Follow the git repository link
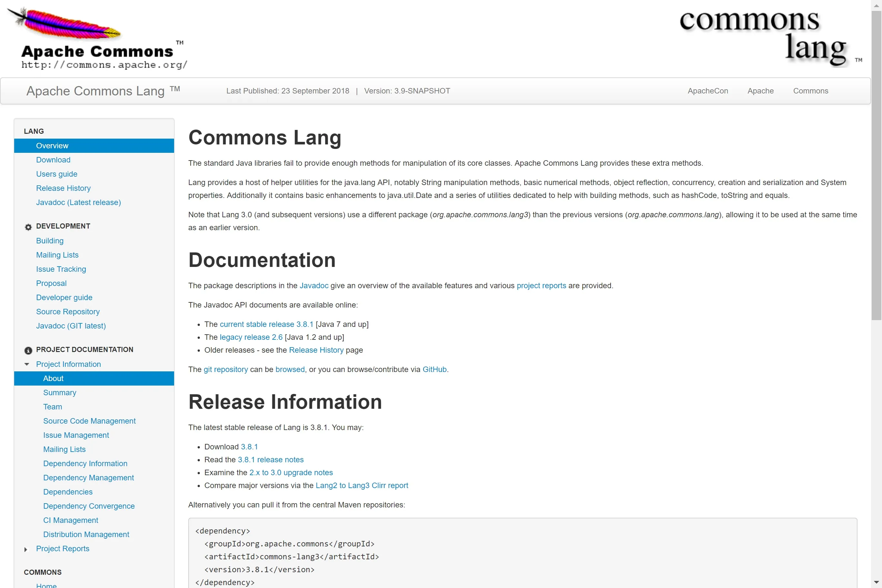Viewport: 882px width, 588px height. [226, 369]
